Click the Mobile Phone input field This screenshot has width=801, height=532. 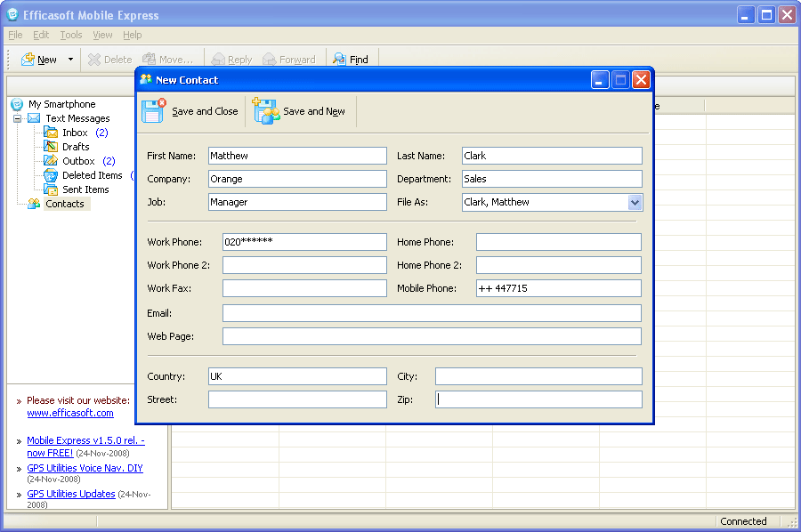(559, 288)
